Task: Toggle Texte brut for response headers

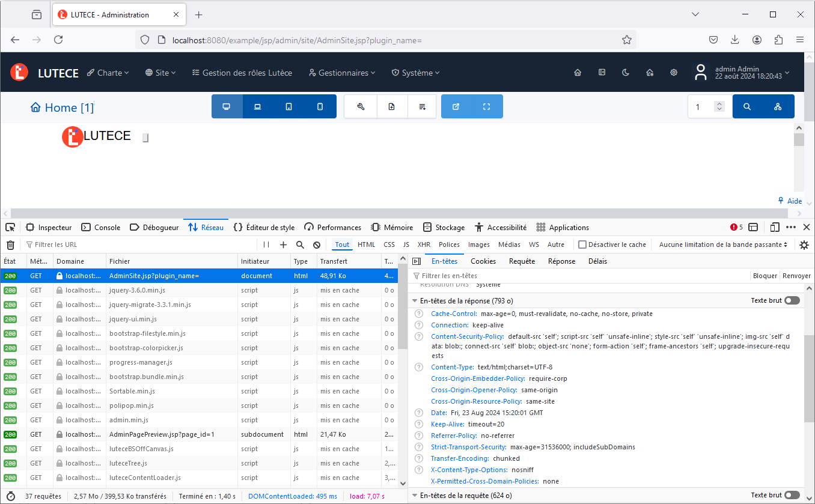Action: click(x=792, y=300)
